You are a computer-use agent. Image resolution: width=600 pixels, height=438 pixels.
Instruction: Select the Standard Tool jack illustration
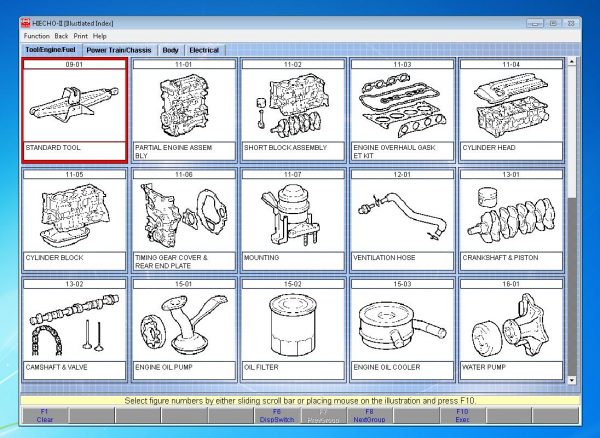pyautogui.click(x=75, y=105)
